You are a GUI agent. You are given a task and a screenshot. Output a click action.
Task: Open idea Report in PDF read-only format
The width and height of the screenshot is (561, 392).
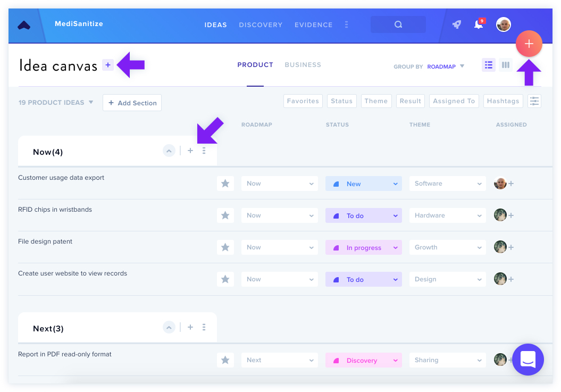point(65,354)
